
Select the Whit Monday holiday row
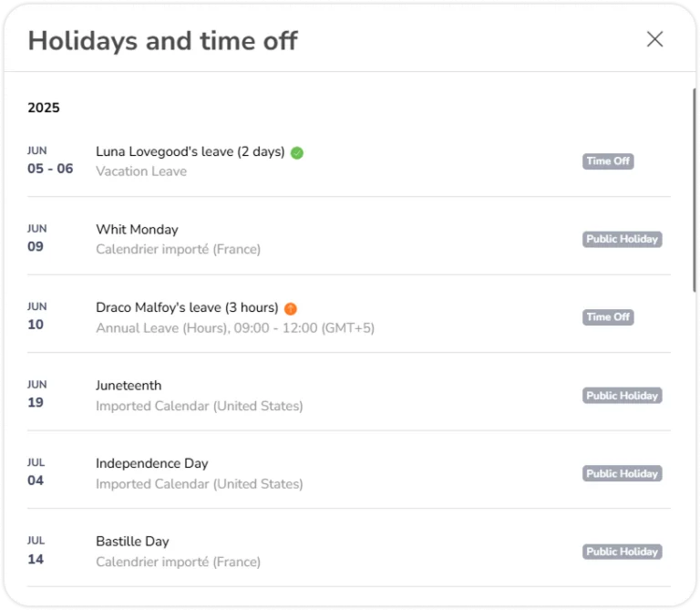(x=349, y=240)
